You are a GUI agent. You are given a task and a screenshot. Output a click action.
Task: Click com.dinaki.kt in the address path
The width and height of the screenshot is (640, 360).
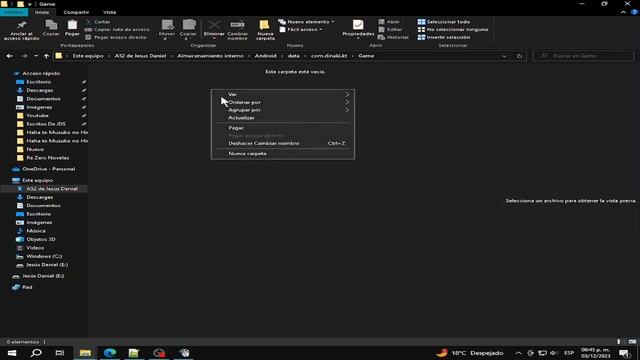tap(329, 56)
